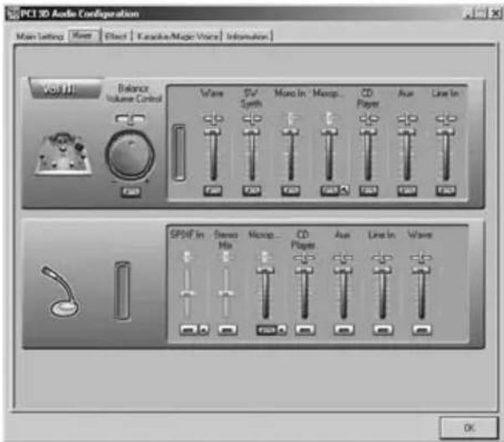This screenshot has width=504, height=442.
Task: Click the playback Line In volume slider
Action: (445, 155)
